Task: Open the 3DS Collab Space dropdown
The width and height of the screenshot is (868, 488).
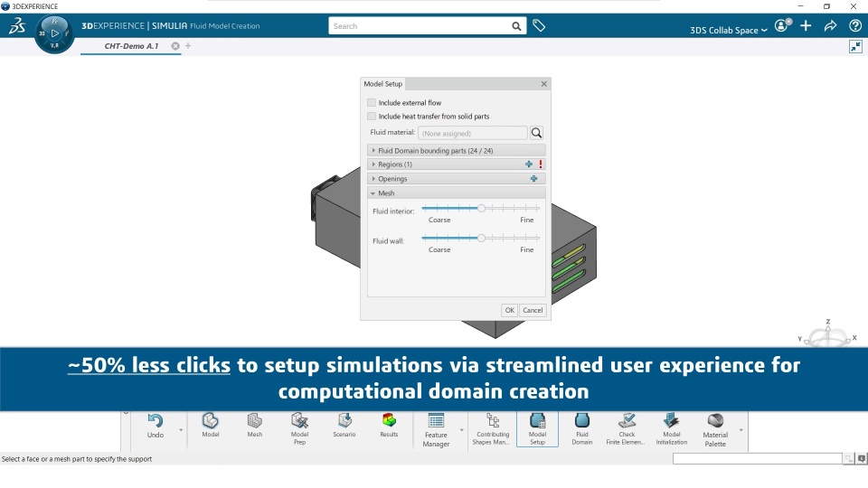Action: pos(728,30)
